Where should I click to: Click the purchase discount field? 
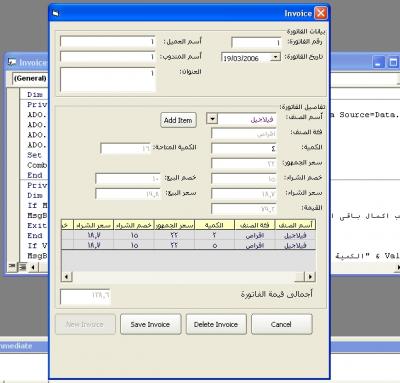pyautogui.click(x=244, y=179)
